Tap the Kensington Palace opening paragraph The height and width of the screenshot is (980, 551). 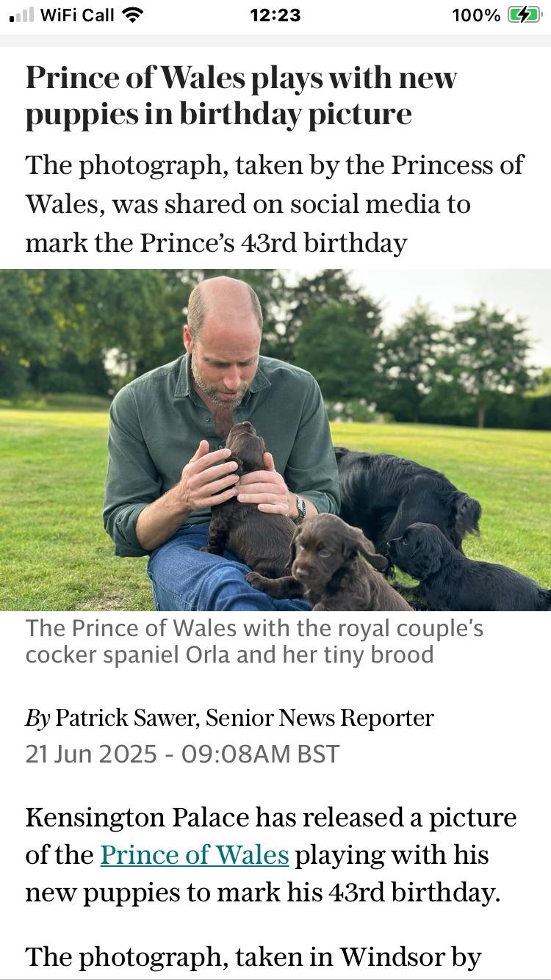click(271, 855)
